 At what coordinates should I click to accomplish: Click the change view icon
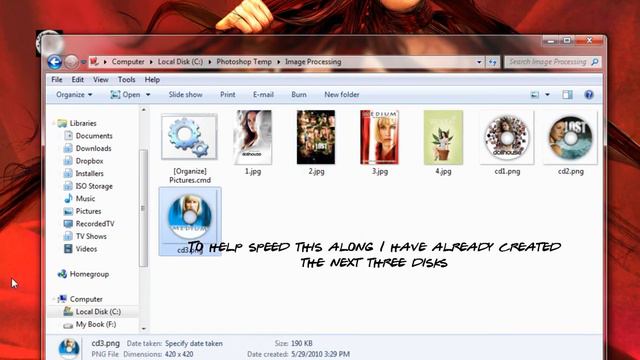(x=535, y=95)
